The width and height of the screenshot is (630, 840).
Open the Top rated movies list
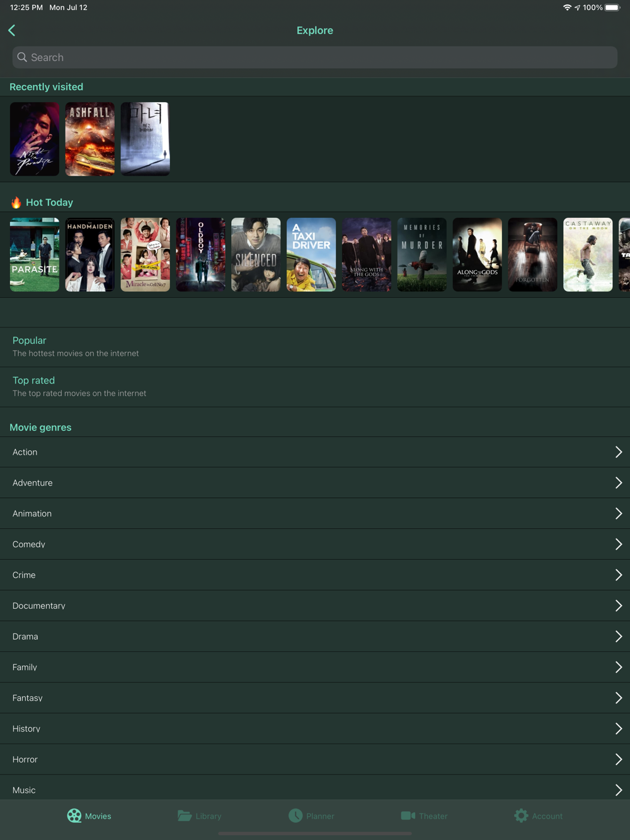point(315,387)
